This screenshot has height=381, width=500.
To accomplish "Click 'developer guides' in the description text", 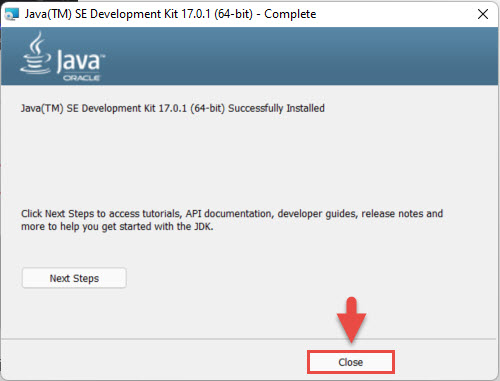I will (317, 214).
